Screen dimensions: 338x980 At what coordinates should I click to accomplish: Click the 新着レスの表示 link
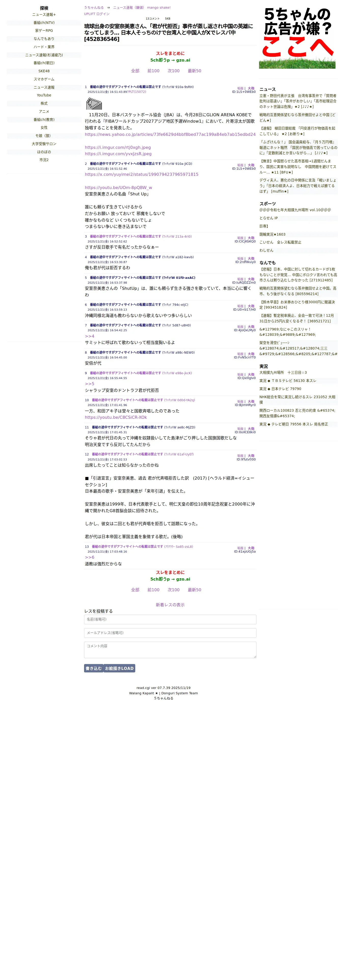[170, 605]
